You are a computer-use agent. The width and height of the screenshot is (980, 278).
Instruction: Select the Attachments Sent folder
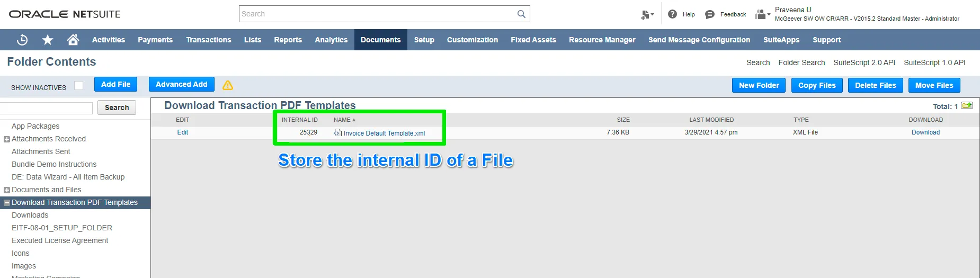(41, 151)
